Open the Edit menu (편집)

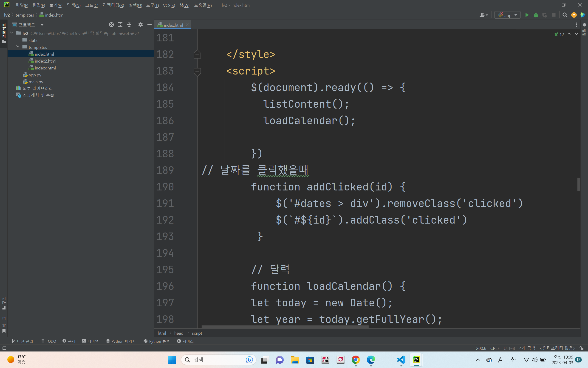[39, 5]
